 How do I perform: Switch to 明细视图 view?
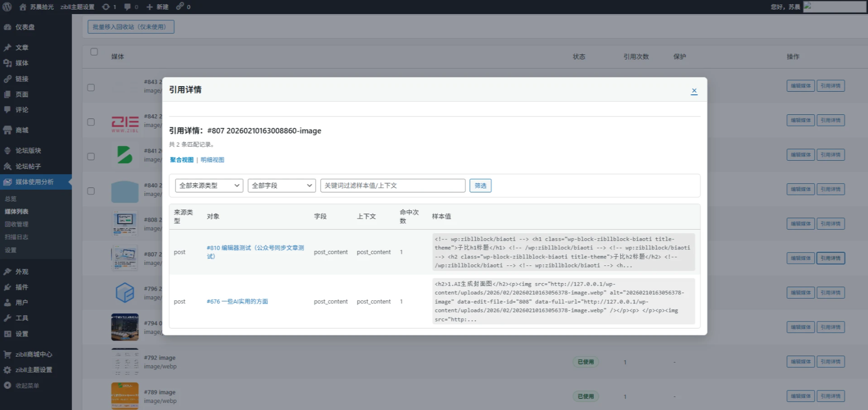pos(212,160)
